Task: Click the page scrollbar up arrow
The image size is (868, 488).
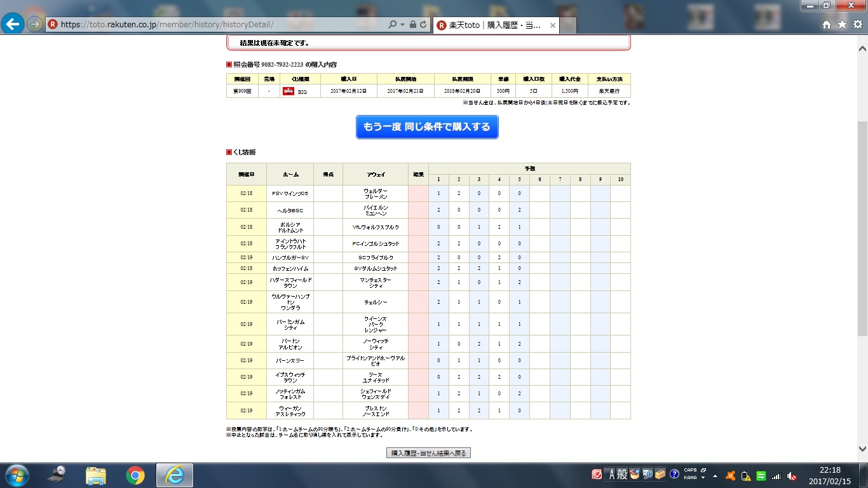Action: 863,48
